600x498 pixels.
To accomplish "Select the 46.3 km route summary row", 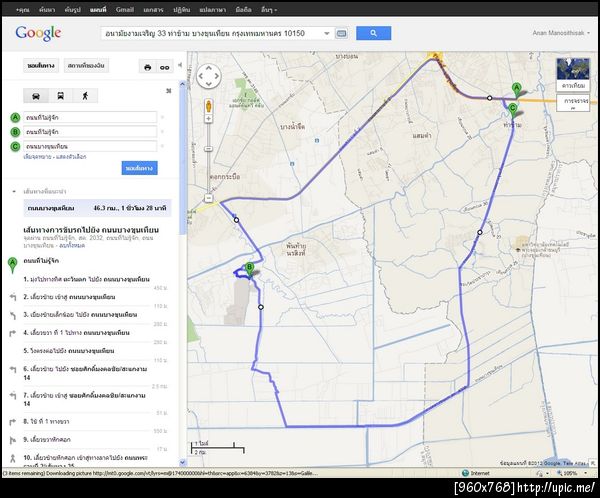I will [97, 208].
